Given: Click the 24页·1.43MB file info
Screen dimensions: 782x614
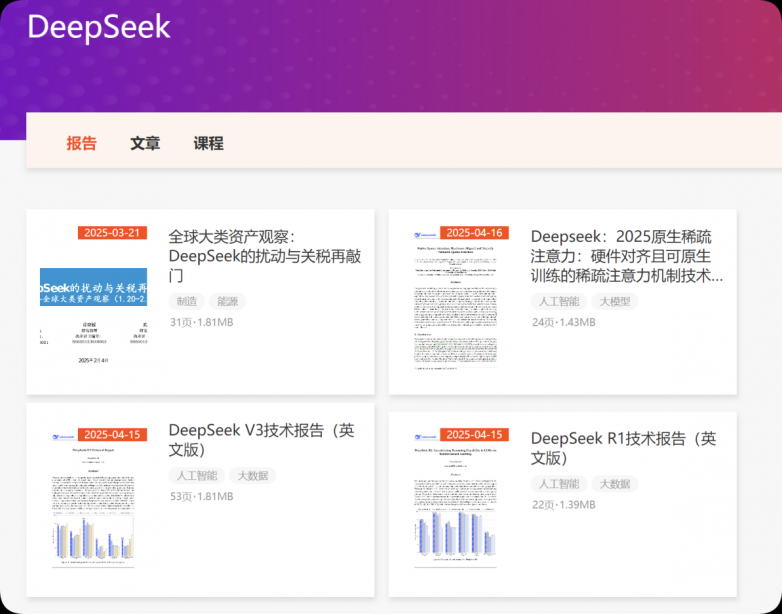Looking at the screenshot, I should [564, 322].
